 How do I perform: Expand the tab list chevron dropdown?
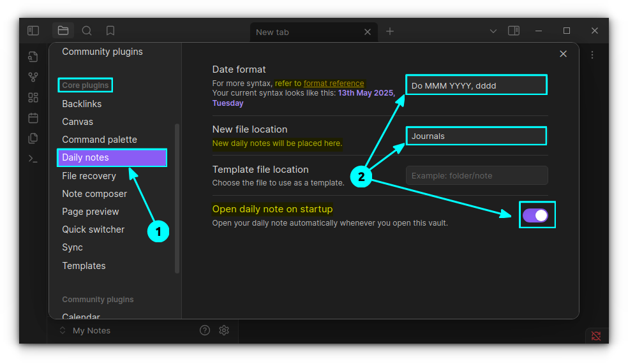click(x=493, y=31)
